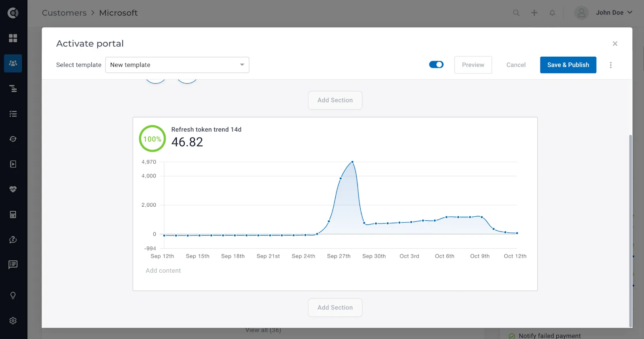Click Microsoft in the breadcrumb
The image size is (644, 339).
click(118, 13)
